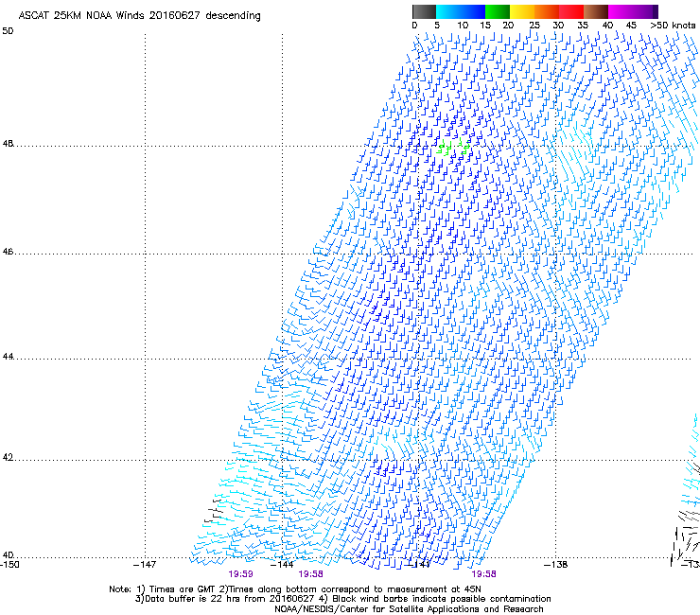Click the cyan-blue 5-15 knots color segment

(x=461, y=11)
